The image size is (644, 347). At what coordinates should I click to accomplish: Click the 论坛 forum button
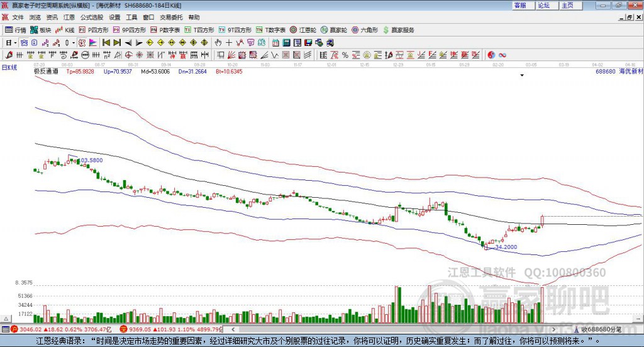547,5
